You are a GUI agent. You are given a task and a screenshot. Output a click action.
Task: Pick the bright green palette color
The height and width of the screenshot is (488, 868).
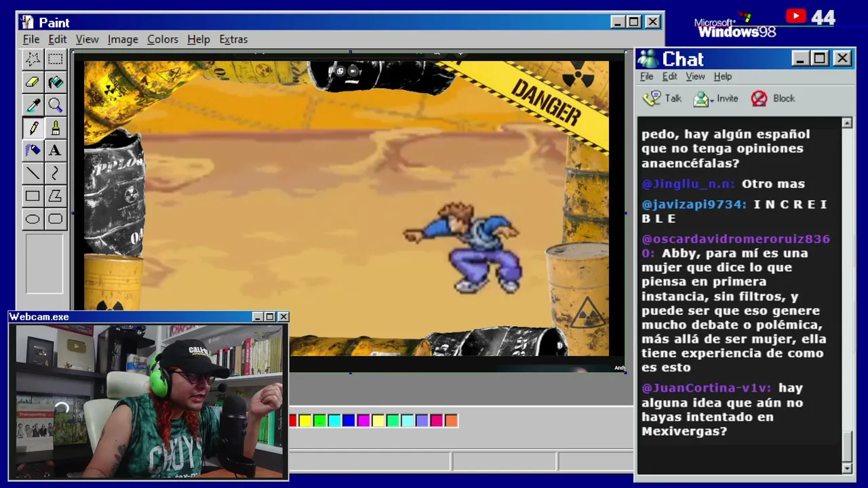tap(319, 421)
